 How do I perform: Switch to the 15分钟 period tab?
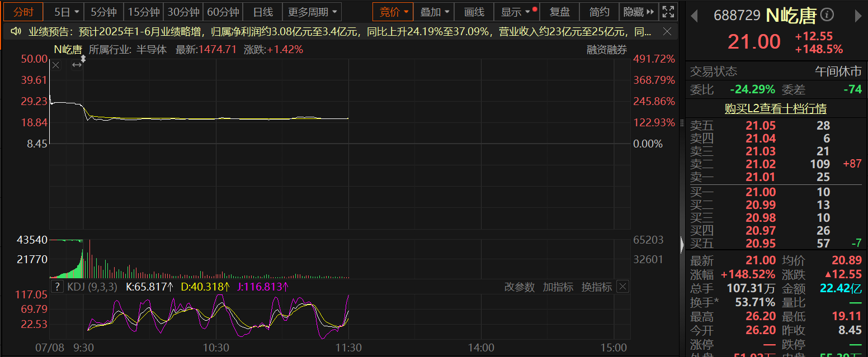pos(143,12)
